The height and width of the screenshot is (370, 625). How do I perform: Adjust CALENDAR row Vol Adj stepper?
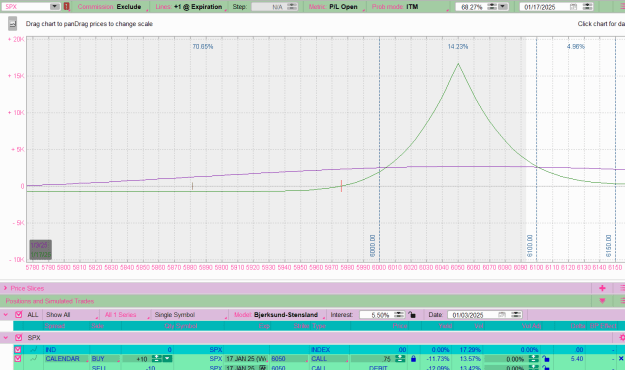coord(534,359)
